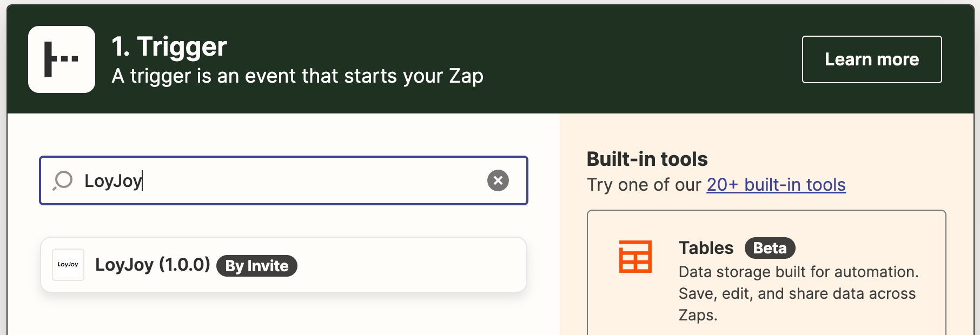The width and height of the screenshot is (980, 335).
Task: Click the magnifier search icon
Action: click(63, 180)
